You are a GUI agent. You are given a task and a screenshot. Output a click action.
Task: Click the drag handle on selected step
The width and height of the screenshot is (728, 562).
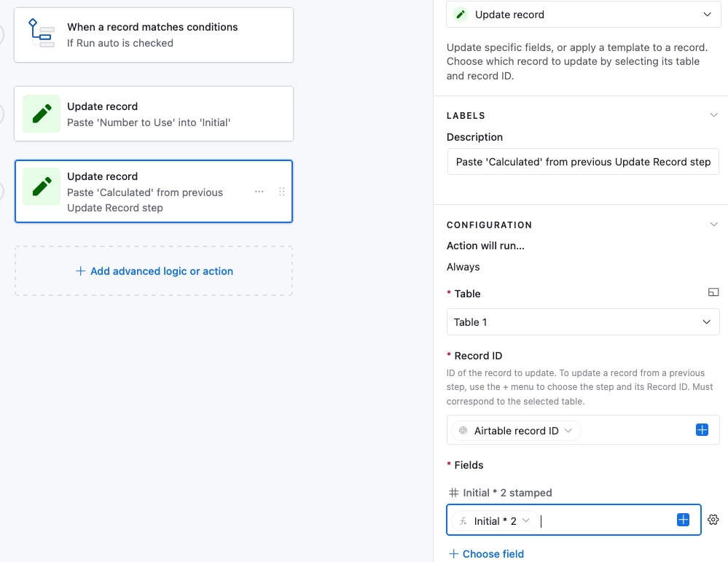coord(282,192)
